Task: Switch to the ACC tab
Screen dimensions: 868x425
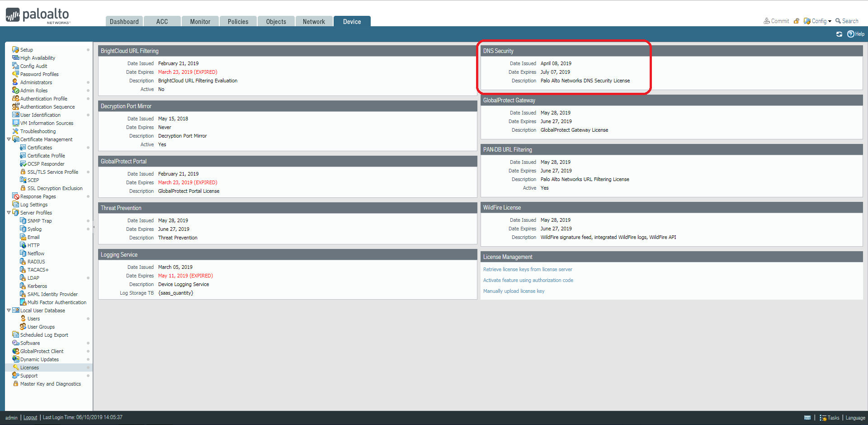Action: 162,21
